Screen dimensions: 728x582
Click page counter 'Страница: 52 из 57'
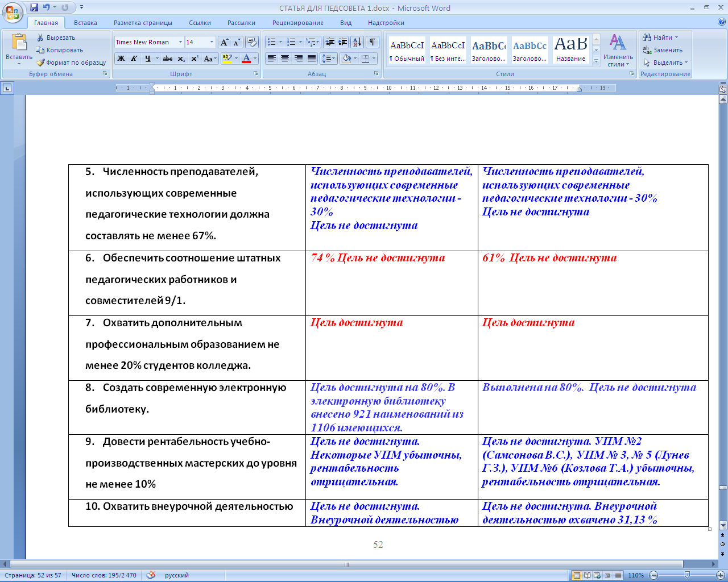tap(33, 575)
